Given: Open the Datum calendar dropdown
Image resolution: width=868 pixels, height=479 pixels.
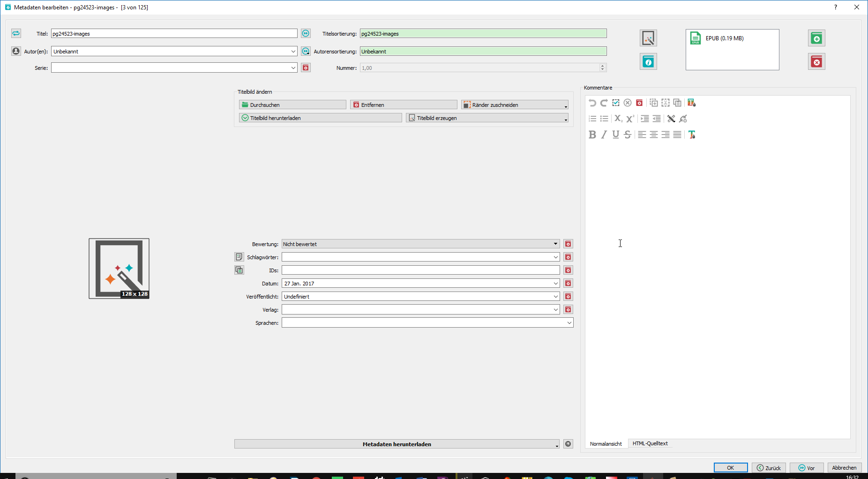Looking at the screenshot, I should 555,283.
